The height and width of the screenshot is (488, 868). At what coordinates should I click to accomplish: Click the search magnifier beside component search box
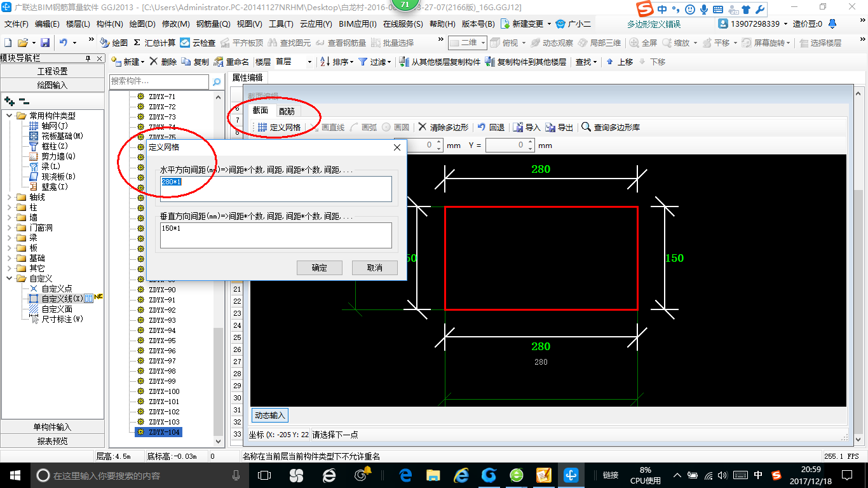tap(217, 81)
